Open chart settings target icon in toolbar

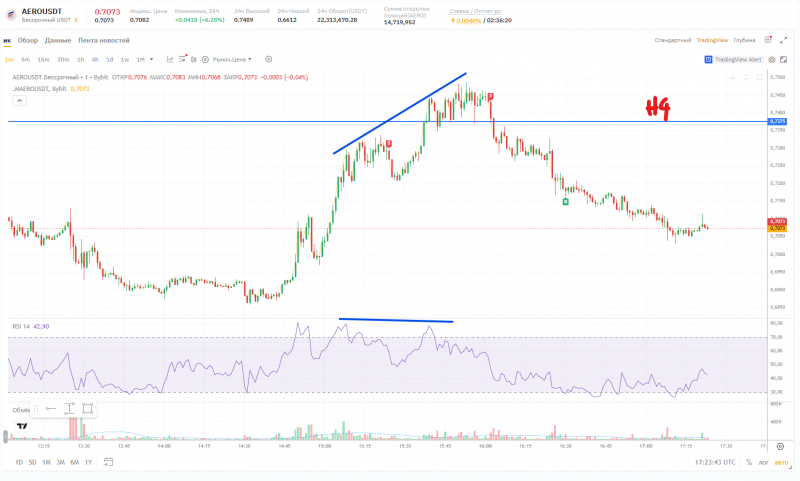(205, 59)
